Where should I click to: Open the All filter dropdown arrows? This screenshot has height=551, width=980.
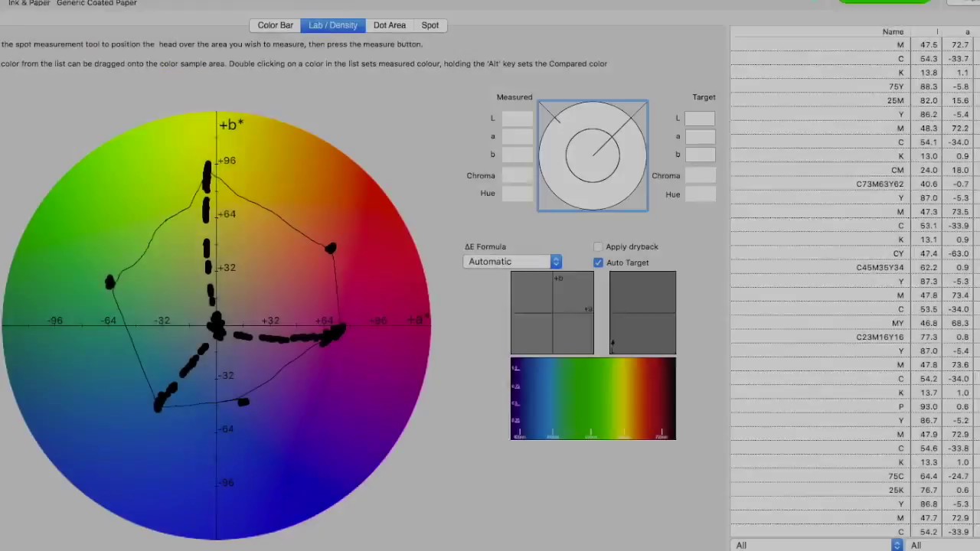(x=897, y=545)
